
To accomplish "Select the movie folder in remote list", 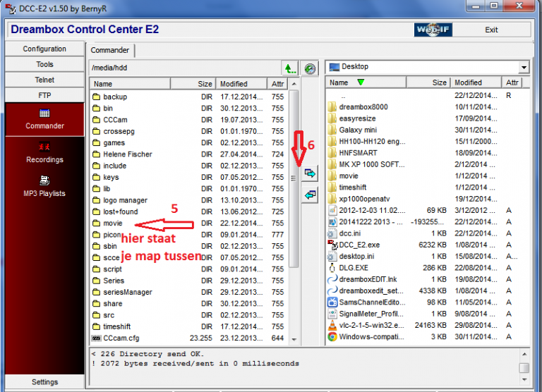I will pyautogui.click(x=112, y=223).
